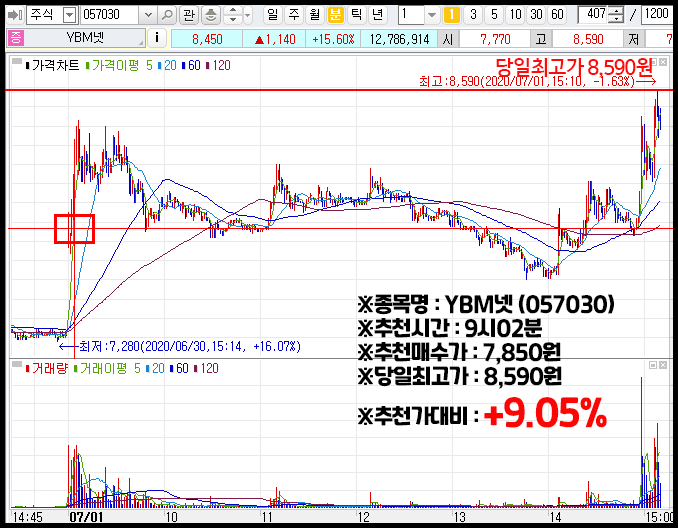Select the 5-minute interval button
Image resolution: width=678 pixels, height=528 pixels.
[x=494, y=15]
